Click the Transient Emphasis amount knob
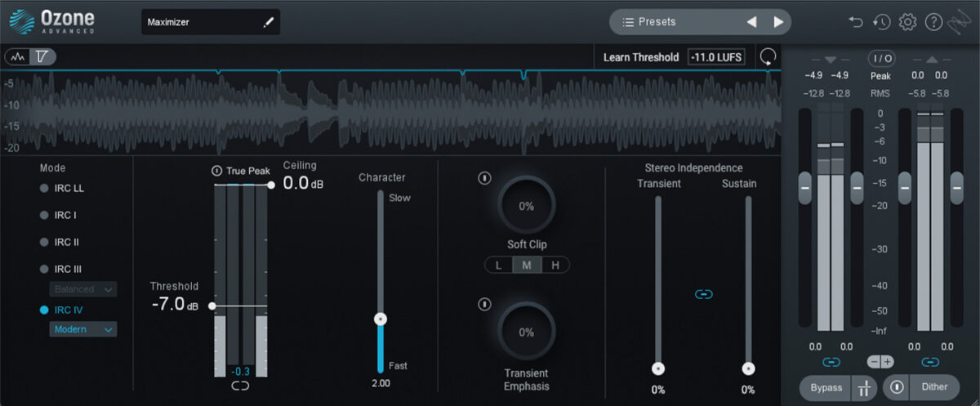The image size is (980, 406). click(x=527, y=332)
